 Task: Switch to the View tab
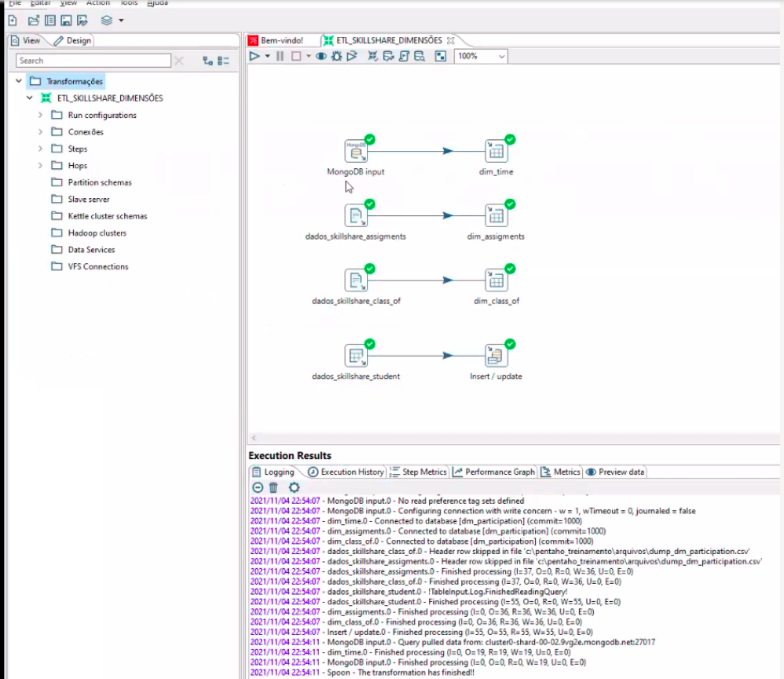coord(25,41)
